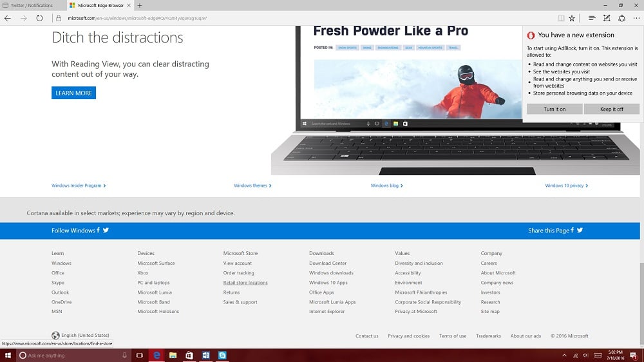The image size is (644, 362).
Task: Click the Turn it on button
Action: click(x=554, y=109)
